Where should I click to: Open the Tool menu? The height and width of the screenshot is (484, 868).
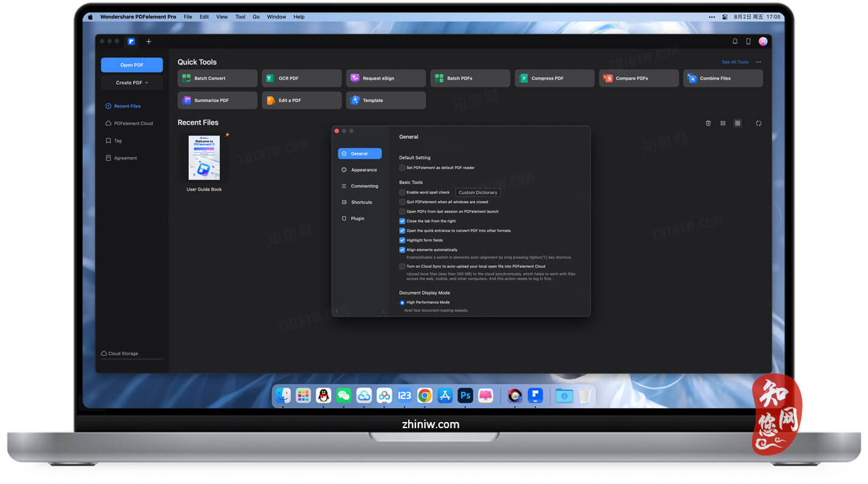pos(241,17)
